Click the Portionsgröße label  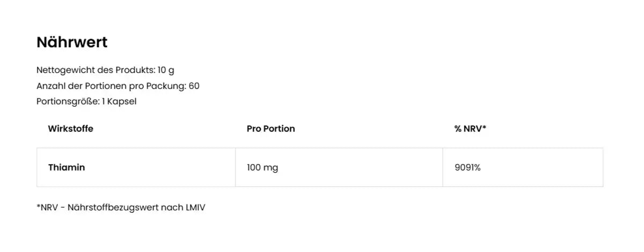pyautogui.click(x=68, y=101)
